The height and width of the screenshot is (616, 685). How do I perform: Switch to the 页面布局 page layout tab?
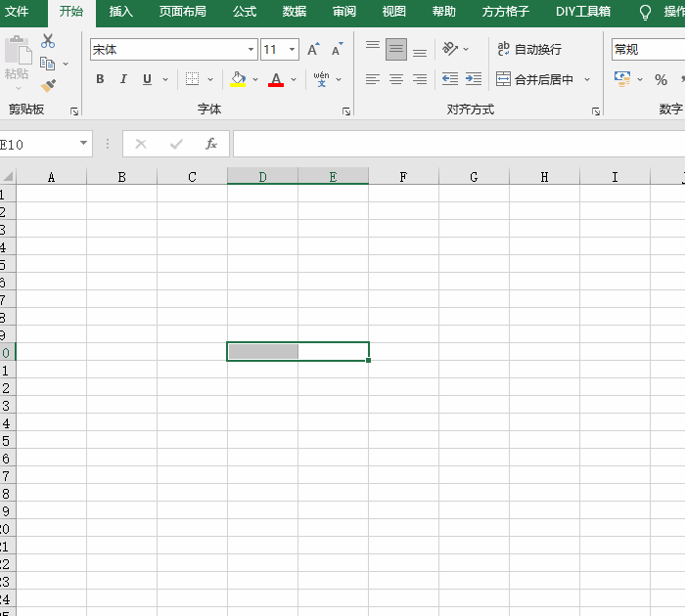point(183,12)
